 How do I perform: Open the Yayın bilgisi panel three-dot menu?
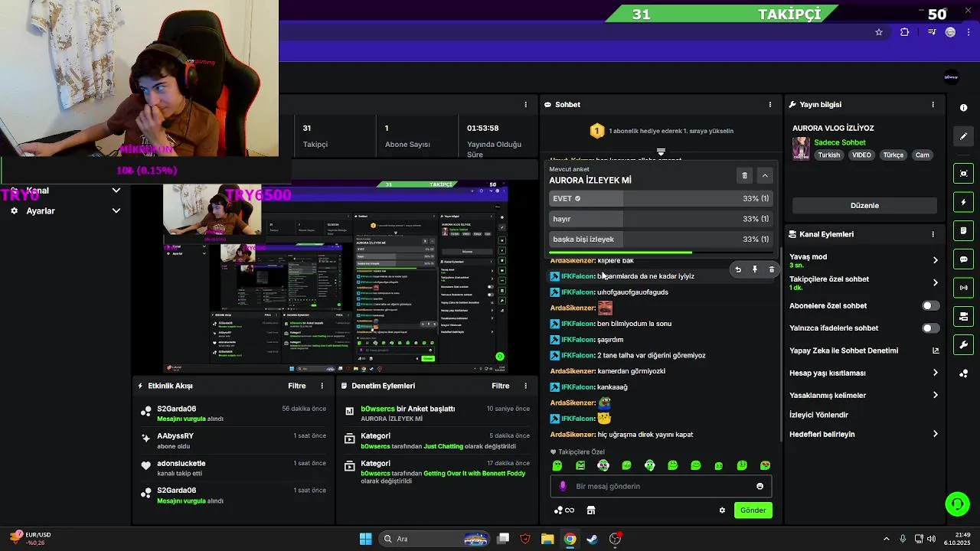pos(933,104)
